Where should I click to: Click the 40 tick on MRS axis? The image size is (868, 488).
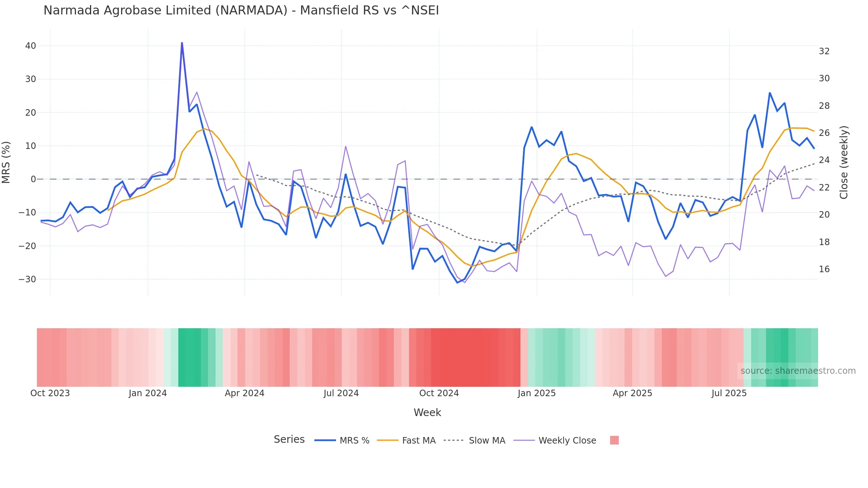[31, 46]
